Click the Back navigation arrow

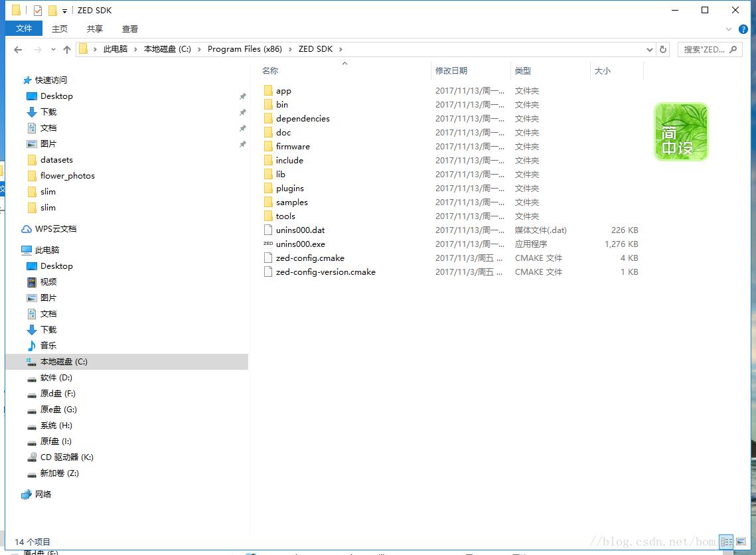pyautogui.click(x=19, y=49)
